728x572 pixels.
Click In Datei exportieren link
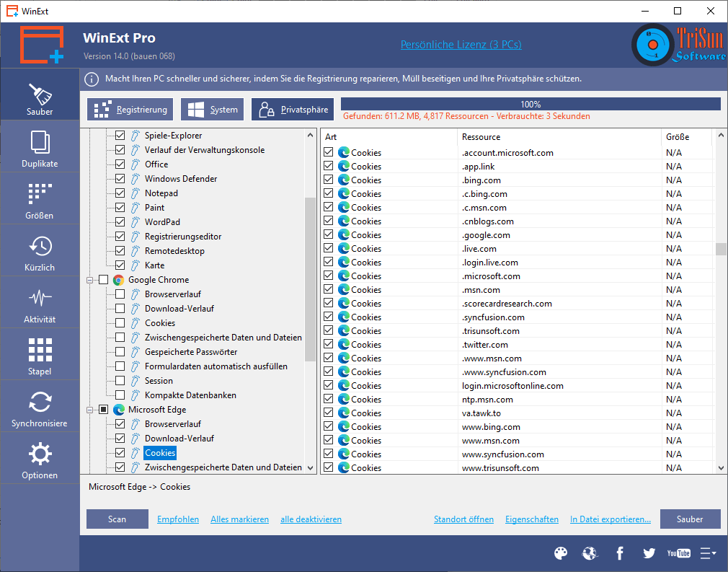click(611, 519)
